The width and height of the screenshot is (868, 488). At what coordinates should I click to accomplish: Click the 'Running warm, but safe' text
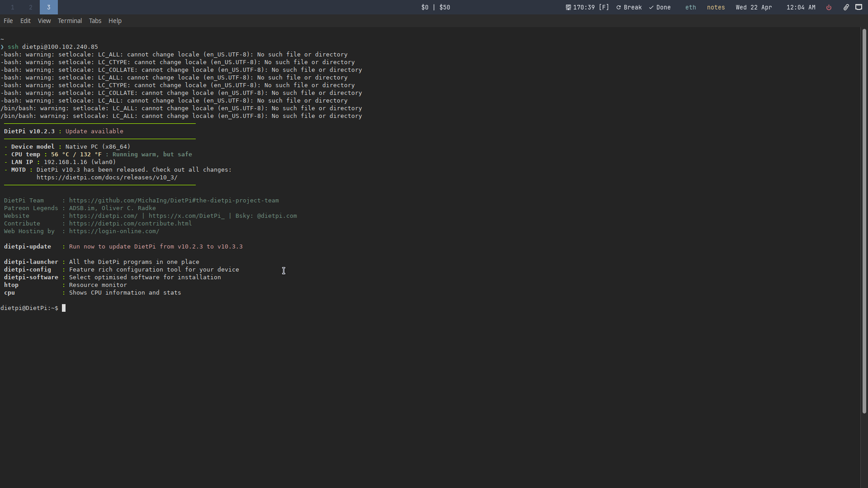click(152, 155)
